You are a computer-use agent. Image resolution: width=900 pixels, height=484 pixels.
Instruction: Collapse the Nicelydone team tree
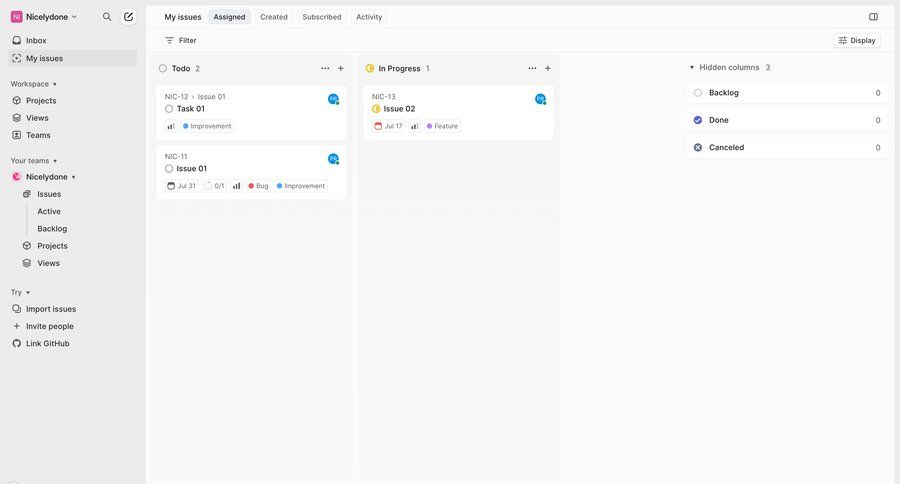(x=73, y=177)
